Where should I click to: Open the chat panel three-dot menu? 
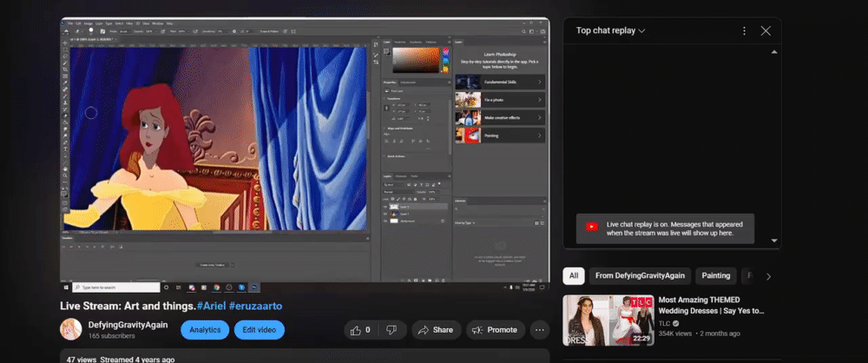pos(745,30)
